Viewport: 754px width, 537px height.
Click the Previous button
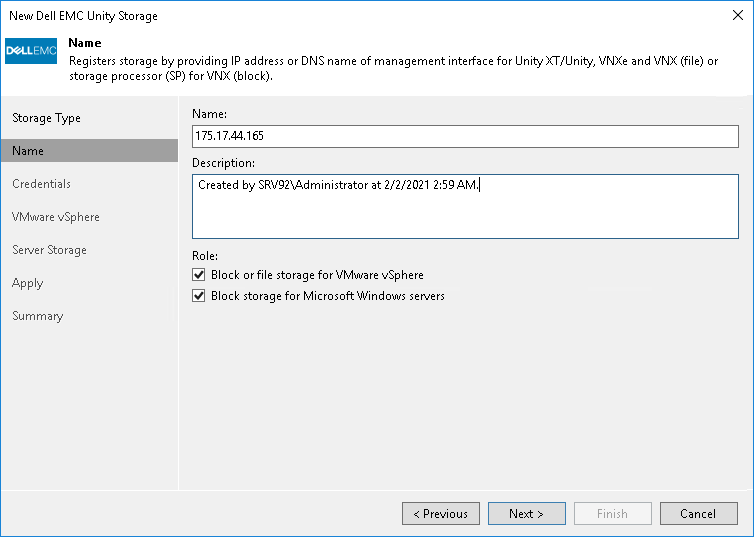pos(440,514)
